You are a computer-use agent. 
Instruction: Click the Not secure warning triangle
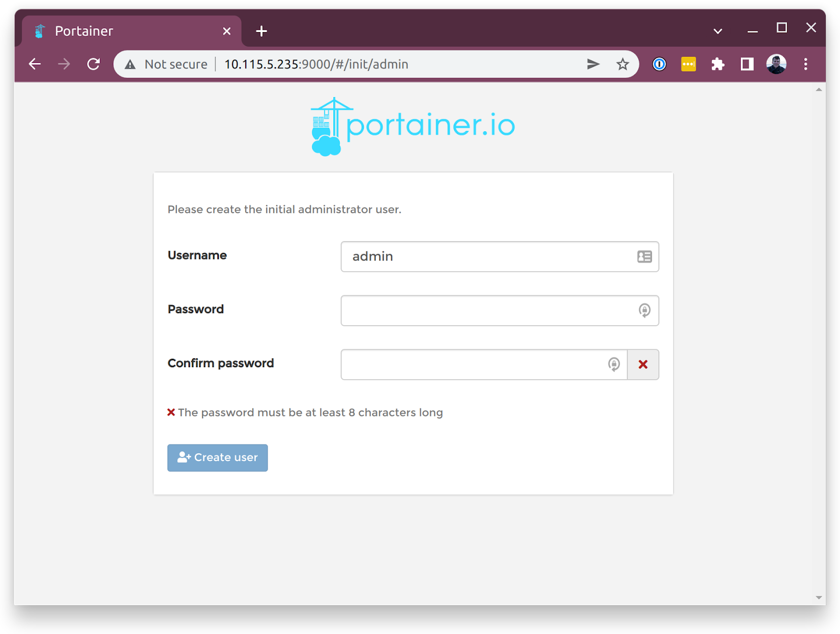(130, 65)
